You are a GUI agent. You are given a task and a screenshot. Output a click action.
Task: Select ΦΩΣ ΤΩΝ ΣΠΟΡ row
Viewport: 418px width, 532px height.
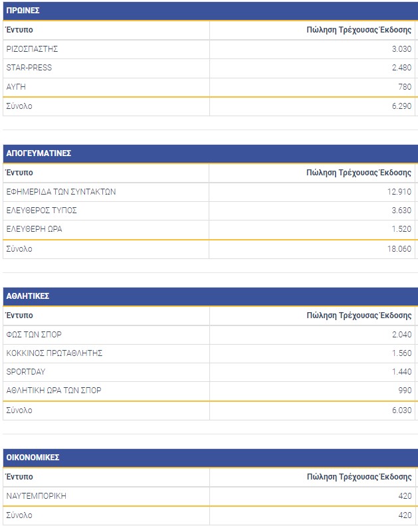pos(211,335)
